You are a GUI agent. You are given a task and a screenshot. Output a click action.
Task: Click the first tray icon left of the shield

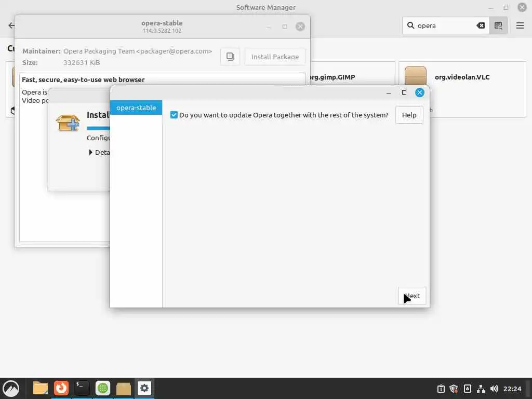coord(441,389)
